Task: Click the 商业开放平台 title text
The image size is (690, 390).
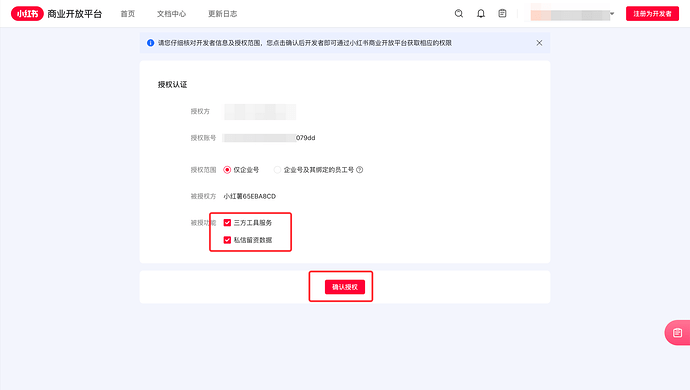Action: tap(74, 14)
